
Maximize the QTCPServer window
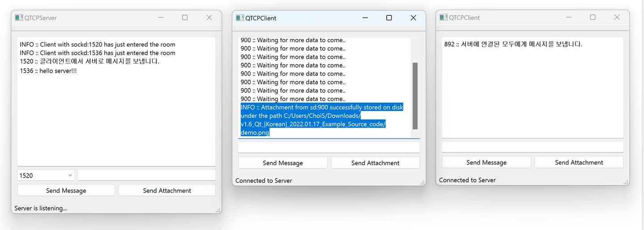point(185,17)
